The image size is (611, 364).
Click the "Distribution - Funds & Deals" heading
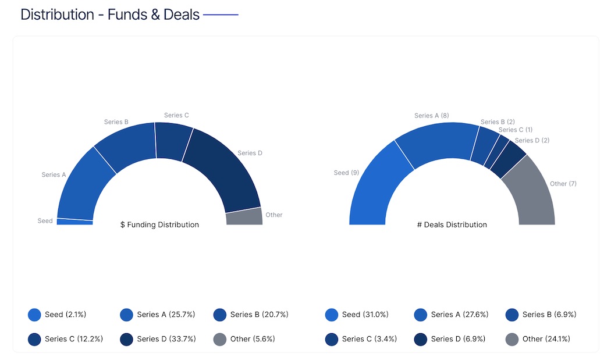click(110, 15)
